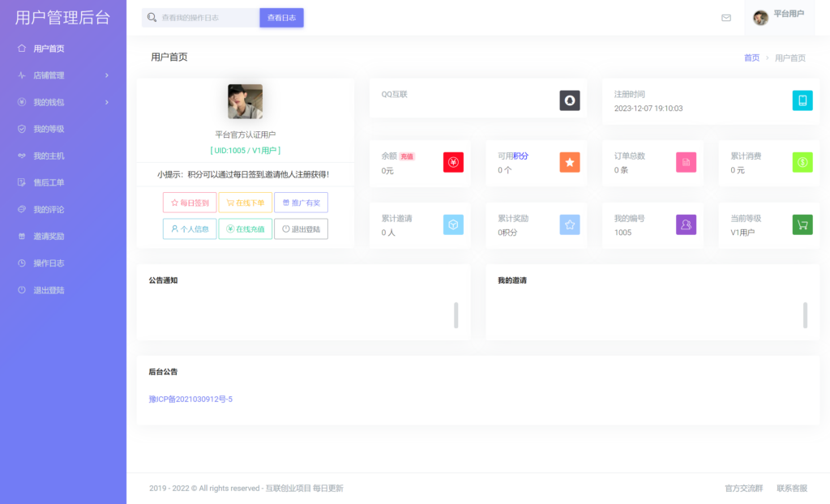Click the red 余额 yen icon

click(x=453, y=162)
